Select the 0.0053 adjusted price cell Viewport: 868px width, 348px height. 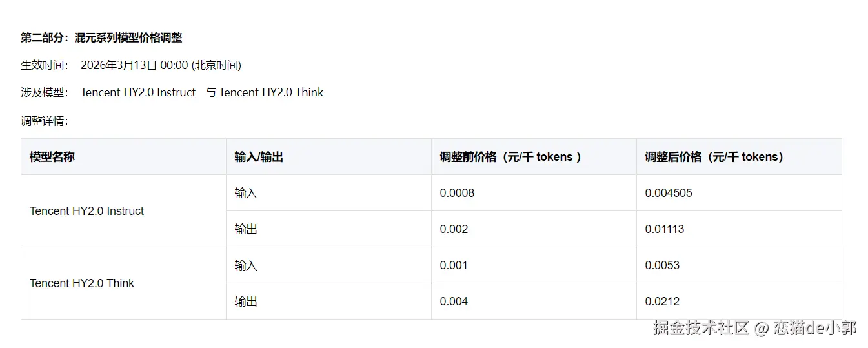662,265
